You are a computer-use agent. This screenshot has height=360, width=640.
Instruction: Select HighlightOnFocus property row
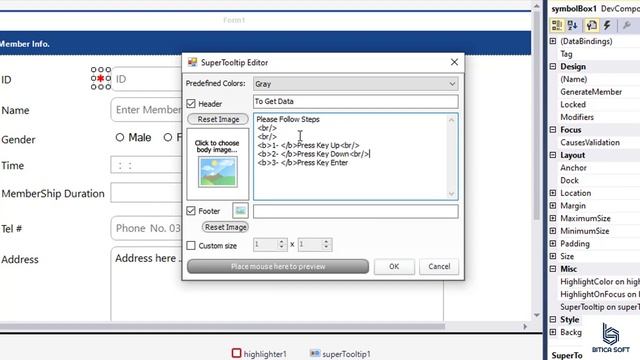(595, 294)
